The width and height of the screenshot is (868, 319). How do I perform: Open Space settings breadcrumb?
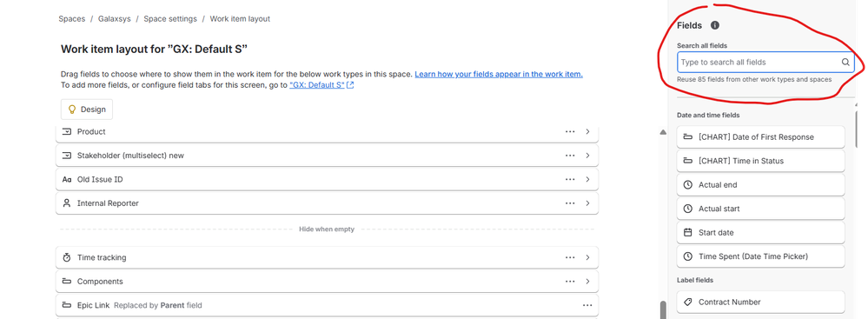170,19
